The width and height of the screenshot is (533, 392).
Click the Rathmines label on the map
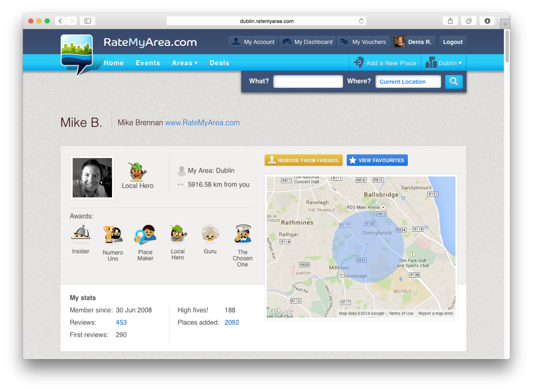[297, 223]
